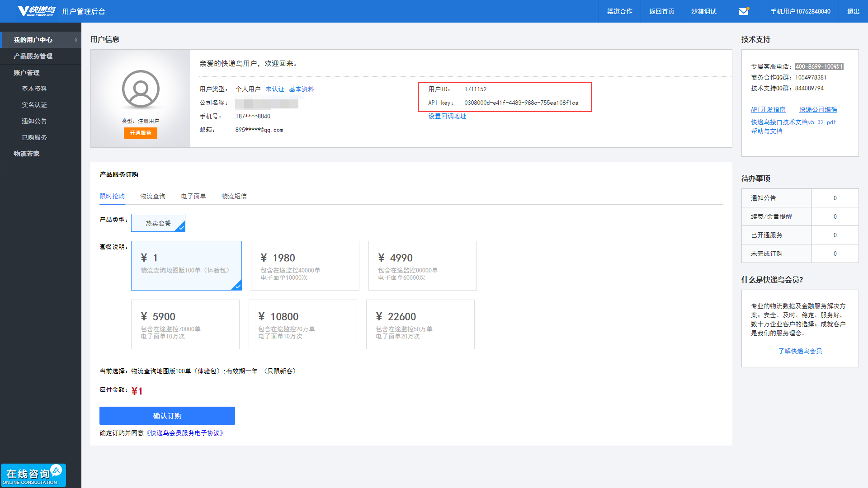868x488 pixels.
Task: Open 基本资料 link beside user type
Action: [x=302, y=89]
